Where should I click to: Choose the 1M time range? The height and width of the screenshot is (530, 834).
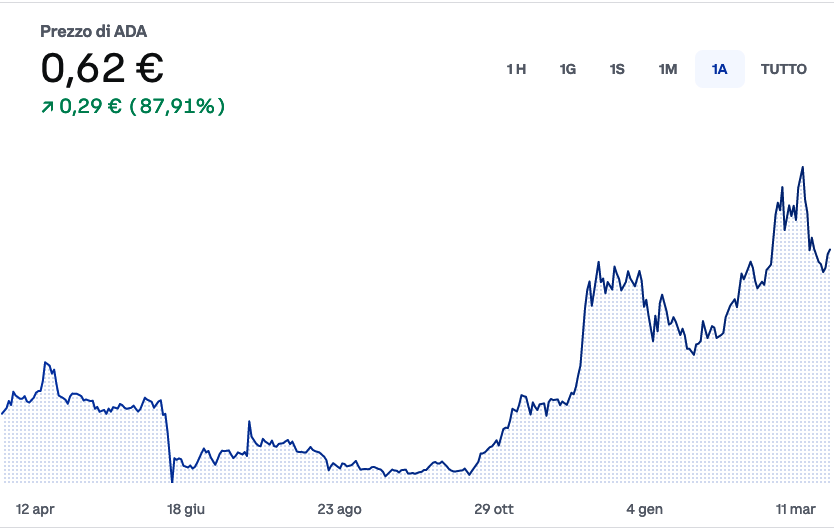click(x=668, y=69)
